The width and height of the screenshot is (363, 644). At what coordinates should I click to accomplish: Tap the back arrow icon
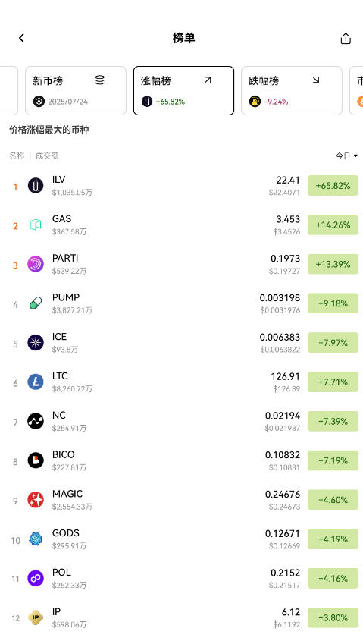[21, 38]
